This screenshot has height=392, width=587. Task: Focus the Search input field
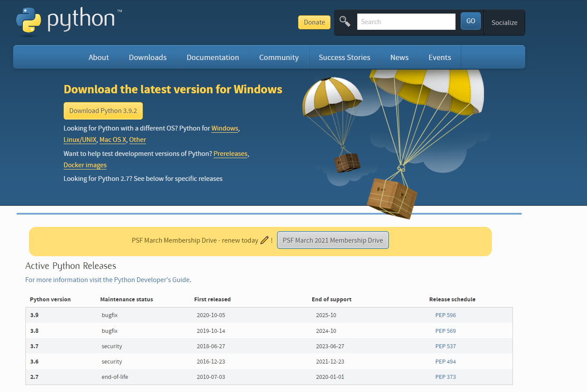coord(406,21)
